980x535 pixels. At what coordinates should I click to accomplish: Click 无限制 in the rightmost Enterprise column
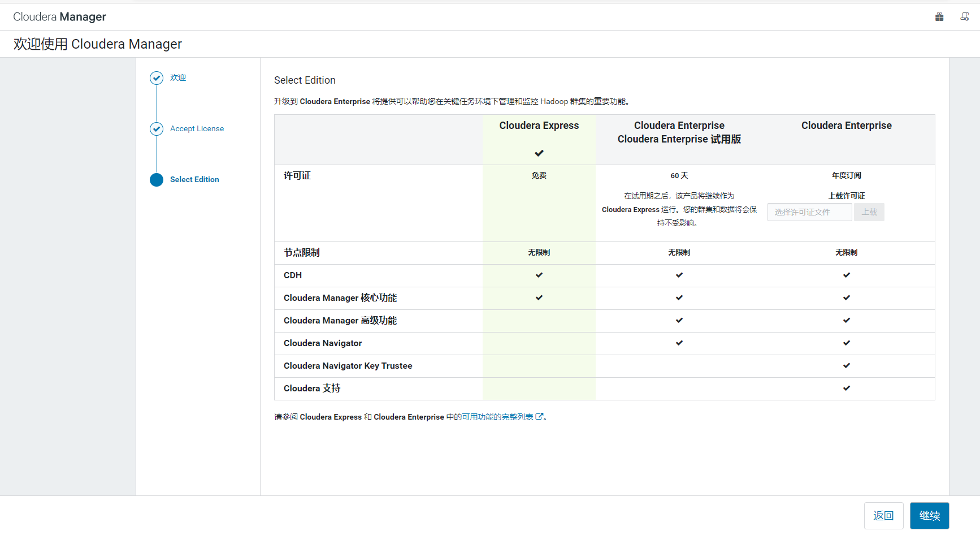[847, 253]
